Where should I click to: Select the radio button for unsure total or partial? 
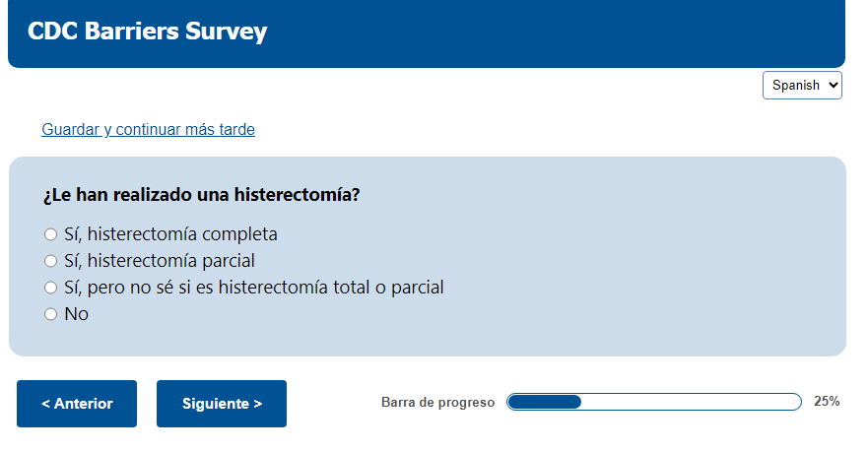click(51, 288)
